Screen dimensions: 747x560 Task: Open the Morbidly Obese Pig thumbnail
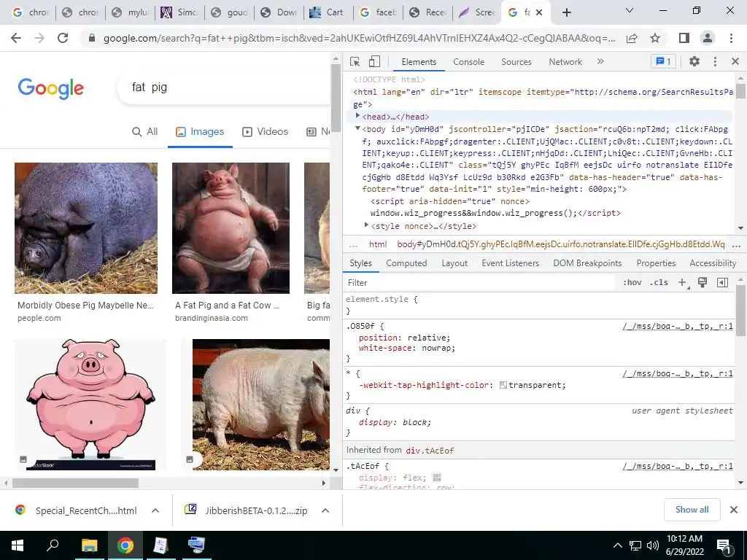point(86,228)
